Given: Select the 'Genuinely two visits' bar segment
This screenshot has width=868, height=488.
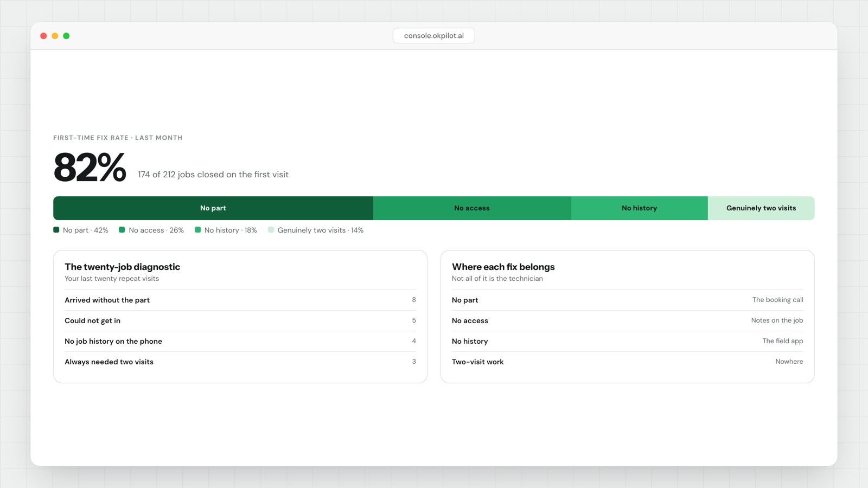Looking at the screenshot, I should [761, 208].
